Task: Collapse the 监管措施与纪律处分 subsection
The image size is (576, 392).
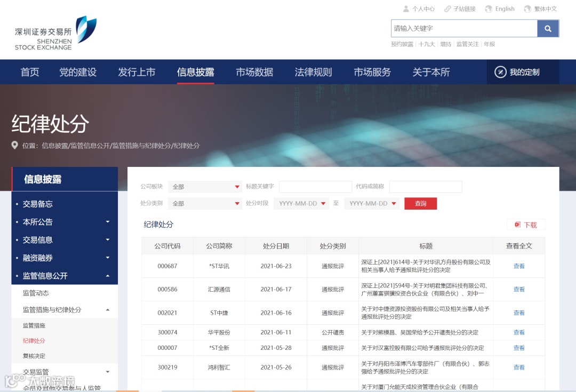Action: pyautogui.click(x=108, y=310)
